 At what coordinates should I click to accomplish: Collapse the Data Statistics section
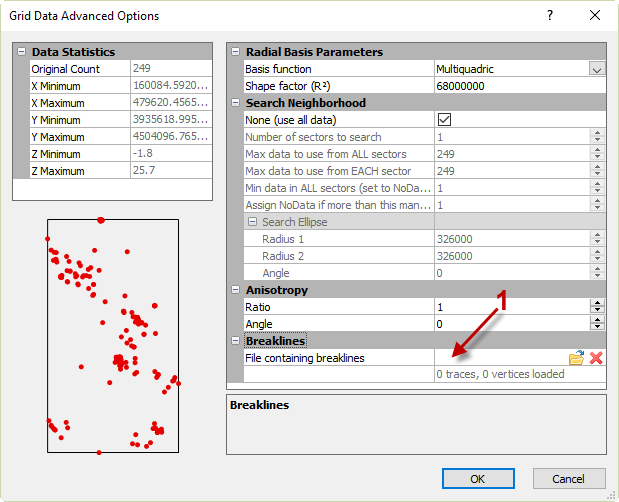tap(21, 52)
